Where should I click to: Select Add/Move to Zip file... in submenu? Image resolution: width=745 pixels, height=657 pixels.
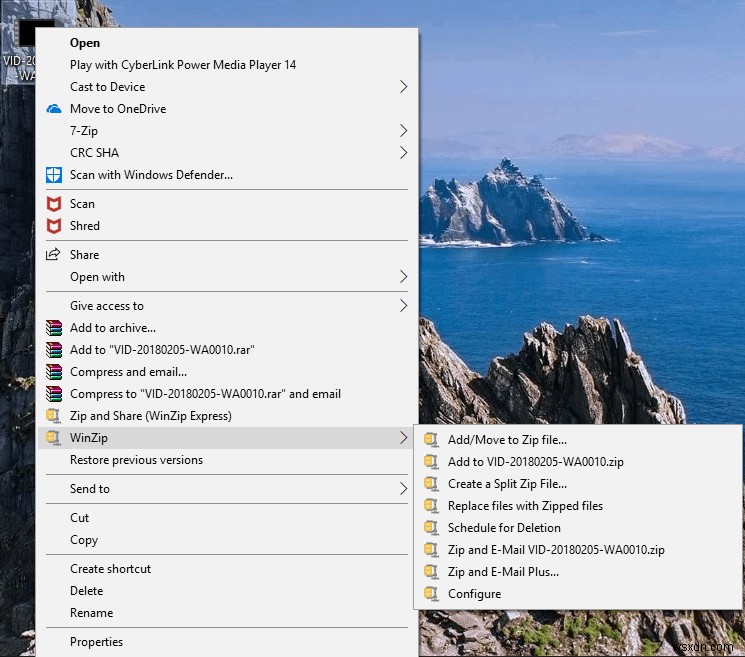tap(578, 440)
